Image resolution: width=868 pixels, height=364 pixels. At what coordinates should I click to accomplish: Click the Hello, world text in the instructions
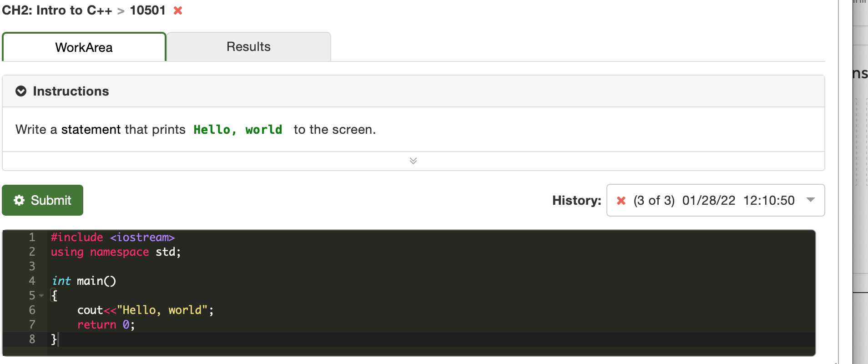[237, 130]
